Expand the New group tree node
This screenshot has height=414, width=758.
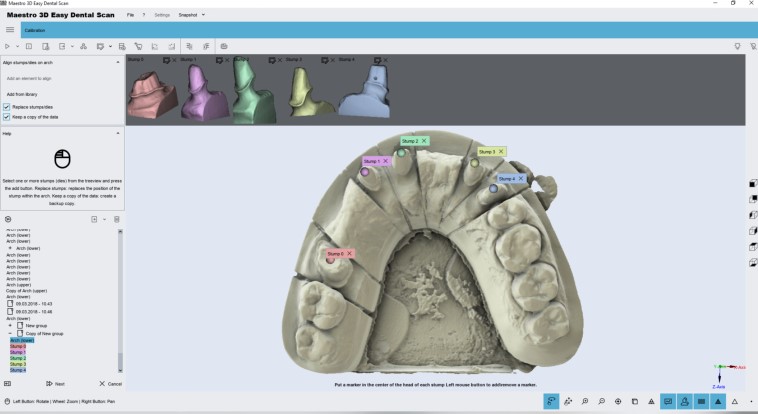[10, 325]
